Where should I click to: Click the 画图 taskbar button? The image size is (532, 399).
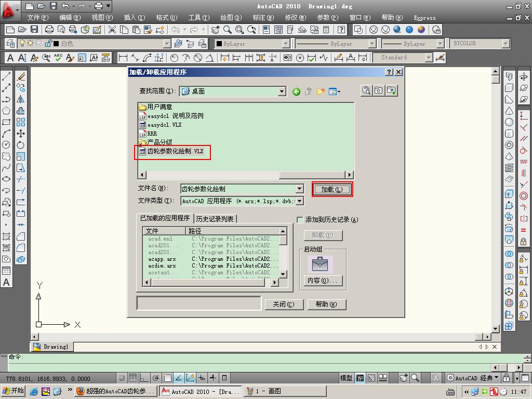(285, 391)
